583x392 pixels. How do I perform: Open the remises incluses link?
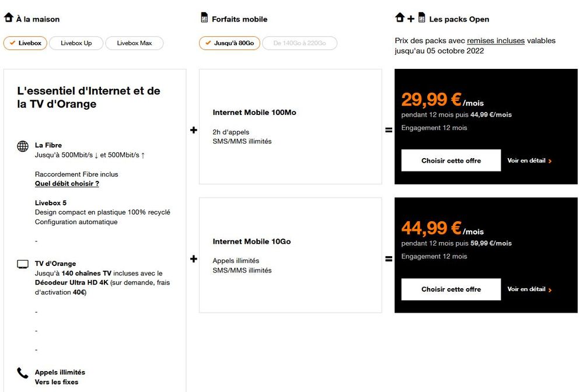pyautogui.click(x=495, y=41)
